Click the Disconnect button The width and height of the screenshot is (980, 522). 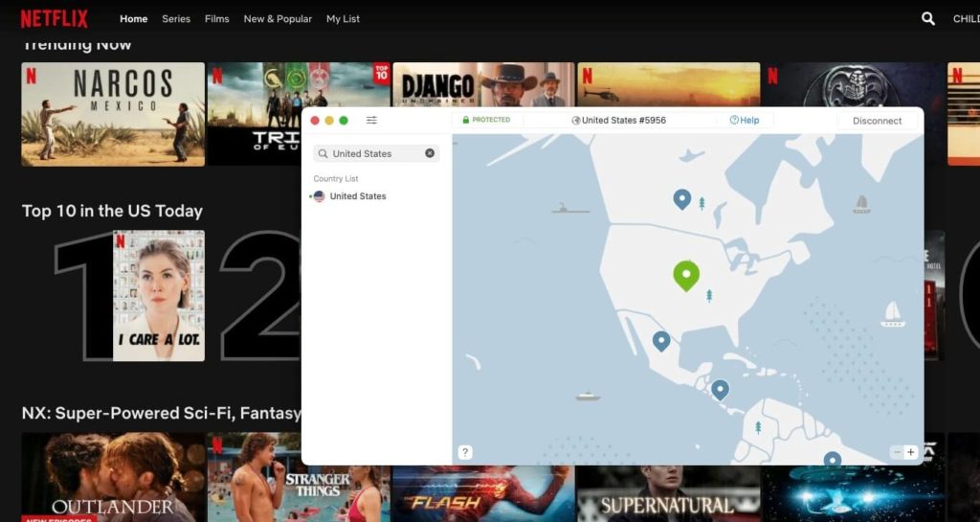click(877, 121)
